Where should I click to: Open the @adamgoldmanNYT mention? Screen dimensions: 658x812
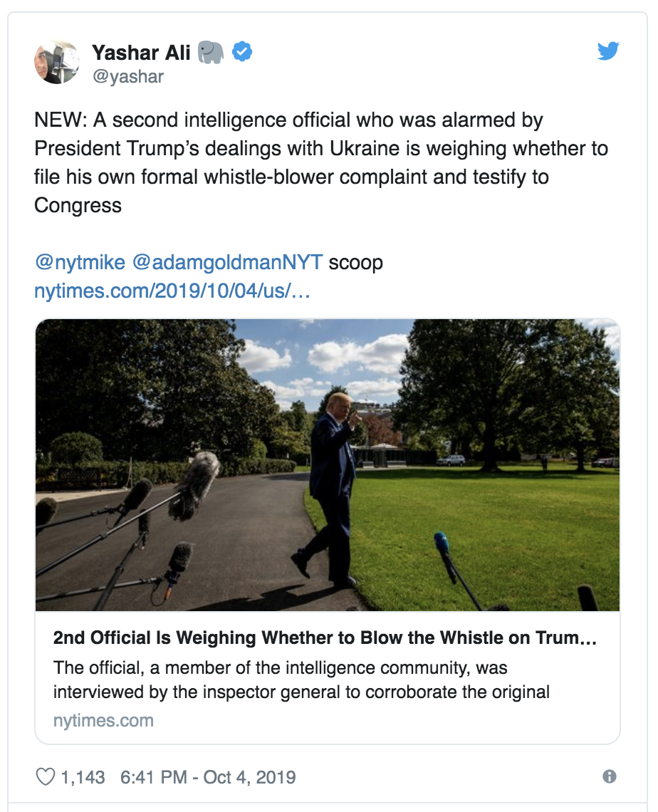tap(228, 262)
